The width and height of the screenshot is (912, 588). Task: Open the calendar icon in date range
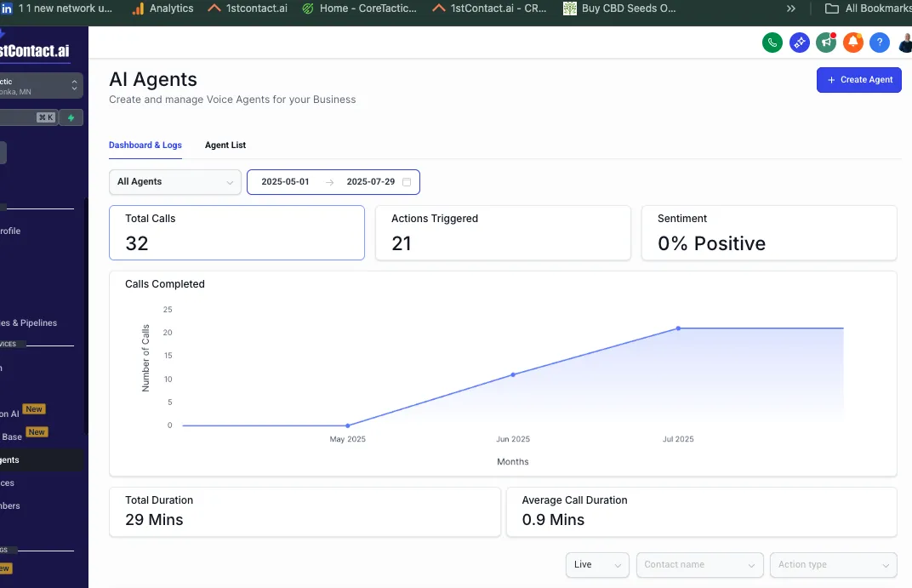[x=407, y=182]
